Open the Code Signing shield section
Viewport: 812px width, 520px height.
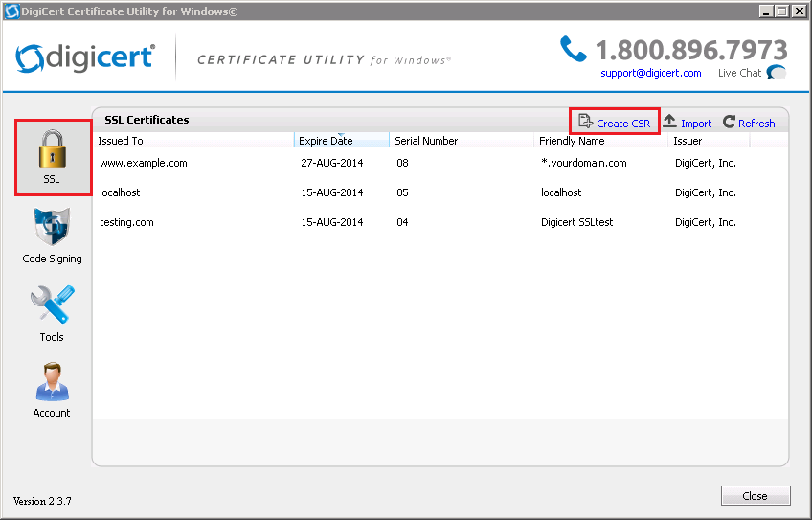click(x=52, y=236)
